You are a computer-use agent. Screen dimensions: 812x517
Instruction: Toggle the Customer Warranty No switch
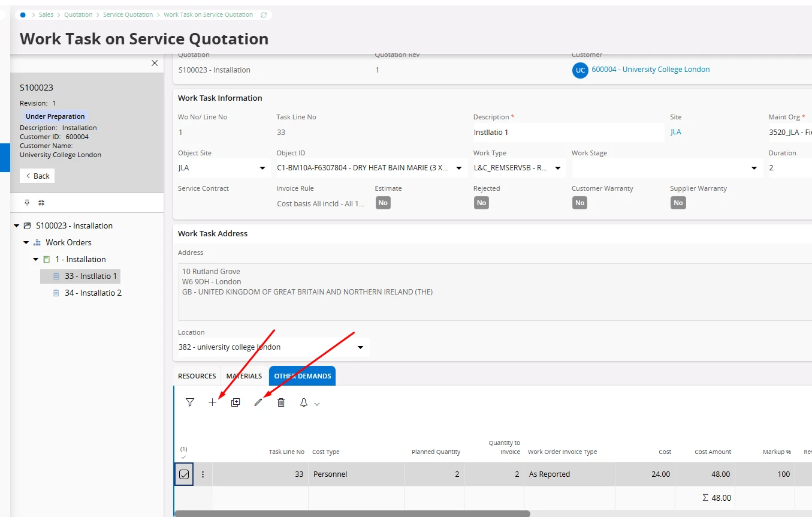(x=579, y=203)
